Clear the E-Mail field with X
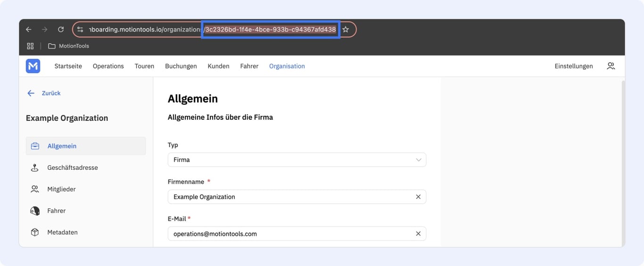 418,234
